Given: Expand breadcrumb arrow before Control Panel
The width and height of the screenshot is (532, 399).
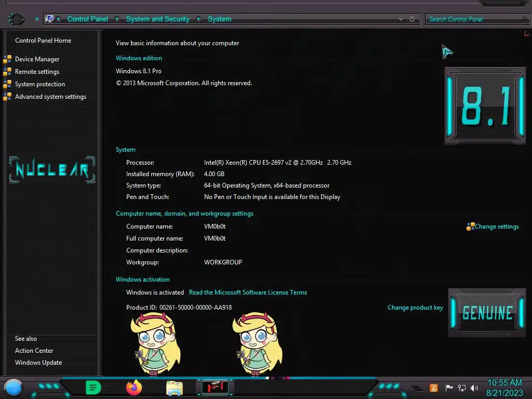Looking at the screenshot, I should point(58,19).
